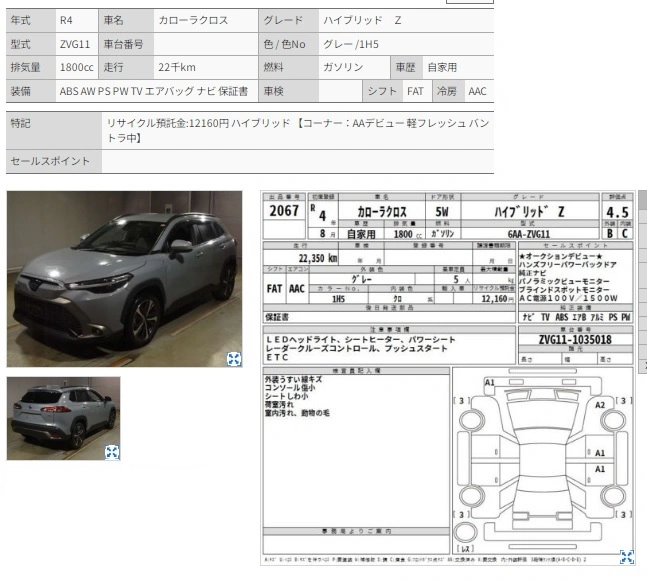The height and width of the screenshot is (582, 647).
Task: Click lot number 2067 on the auction sheet
Action: point(284,211)
